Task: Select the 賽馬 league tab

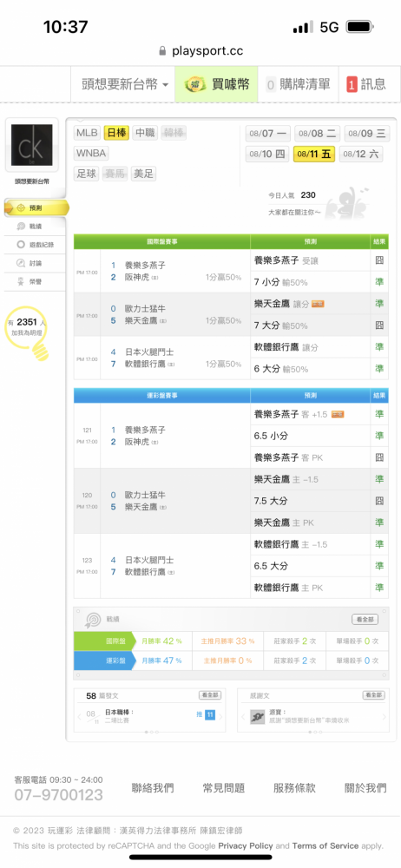Action: (x=115, y=174)
